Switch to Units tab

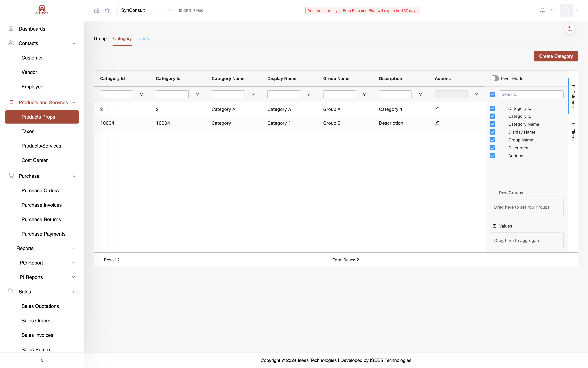[143, 38]
